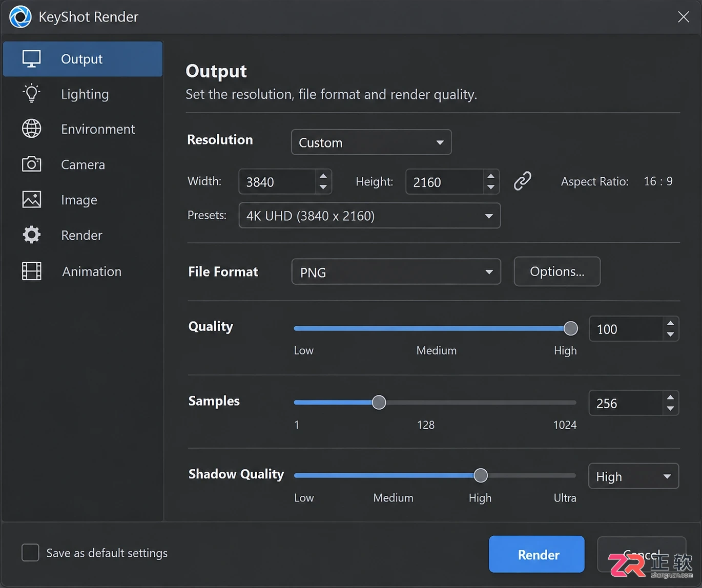The width and height of the screenshot is (702, 588).
Task: Decrease Samples value with down arrow
Action: [x=670, y=409]
